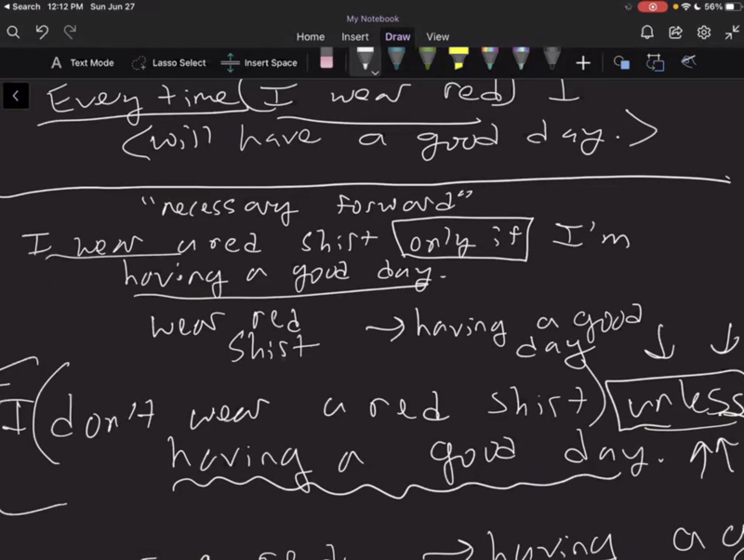Click the undo arrow icon
The height and width of the screenshot is (560, 744).
pos(42,33)
